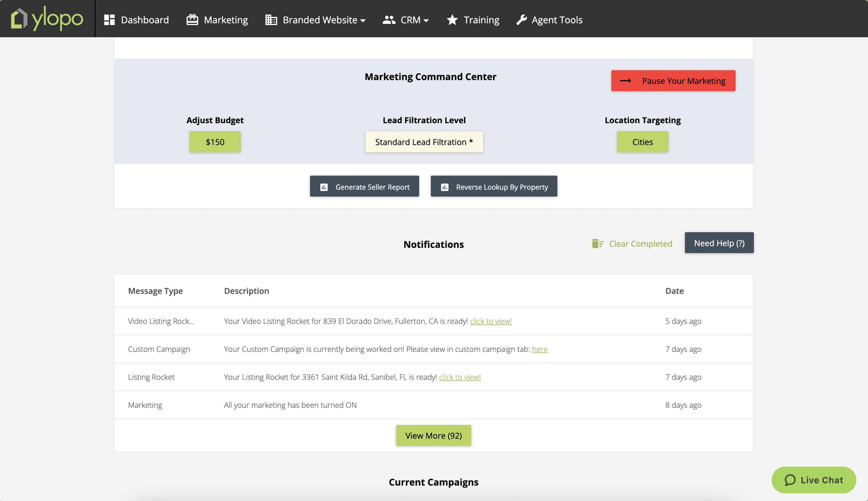Click the Marketing briefcase icon
This screenshot has width=868, height=501.
tap(192, 20)
